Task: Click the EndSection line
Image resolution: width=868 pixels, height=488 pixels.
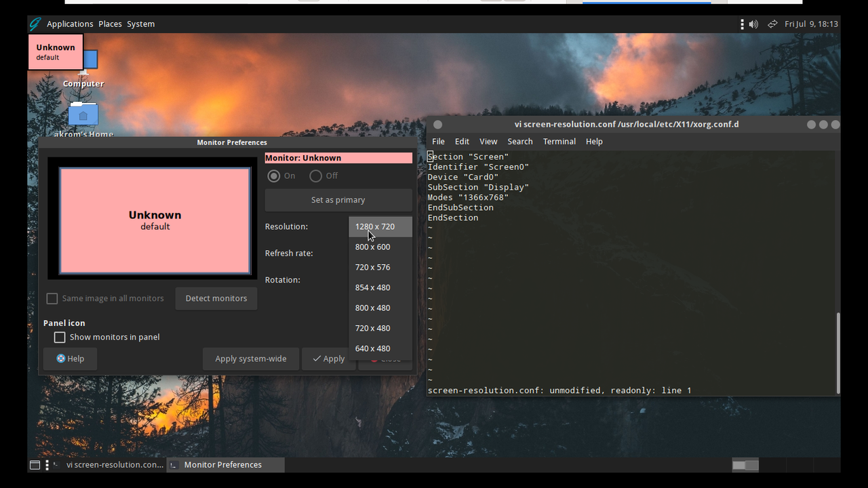Action: [x=453, y=218]
